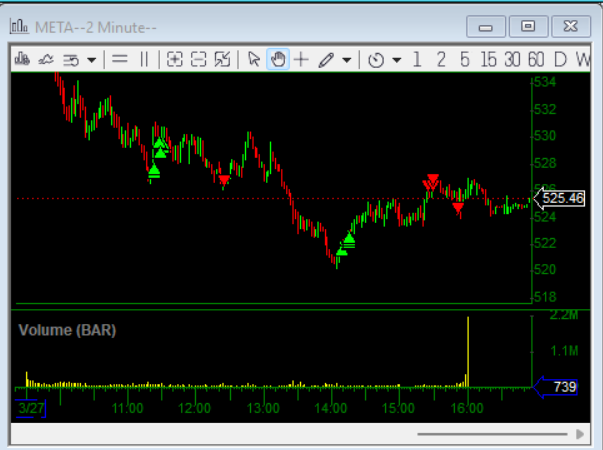Image resolution: width=603 pixels, height=450 pixels.
Task: Select the hand pan tool
Action: 278,60
